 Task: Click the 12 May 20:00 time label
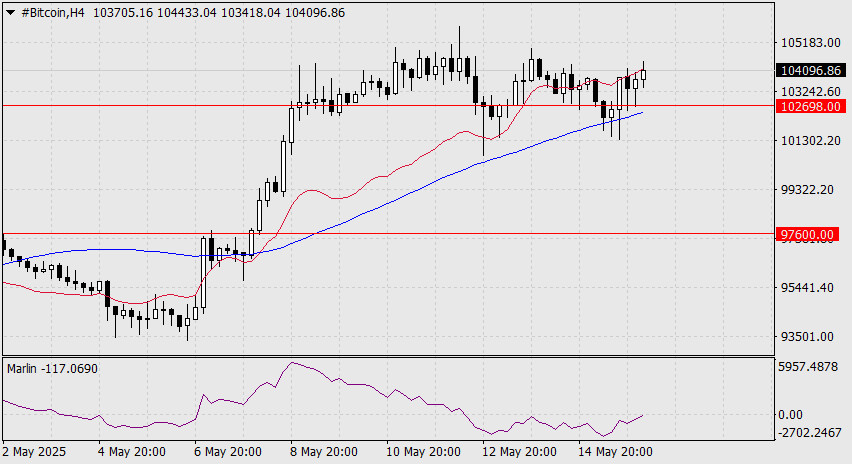[519, 452]
